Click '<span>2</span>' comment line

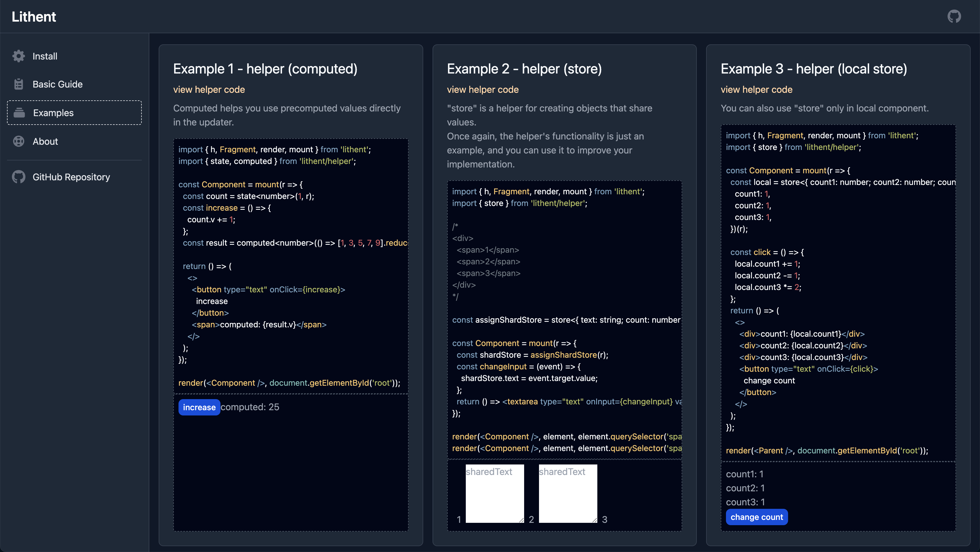pos(488,262)
